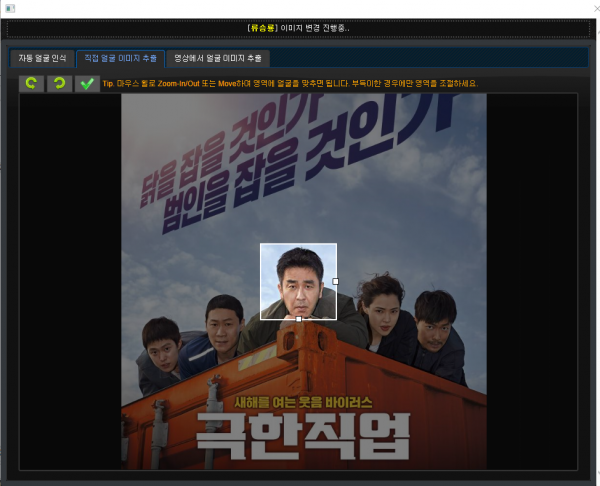Viewport: 600px width, 486px height.
Task: Click the right-edge handle of the face selection box
Action: point(335,281)
